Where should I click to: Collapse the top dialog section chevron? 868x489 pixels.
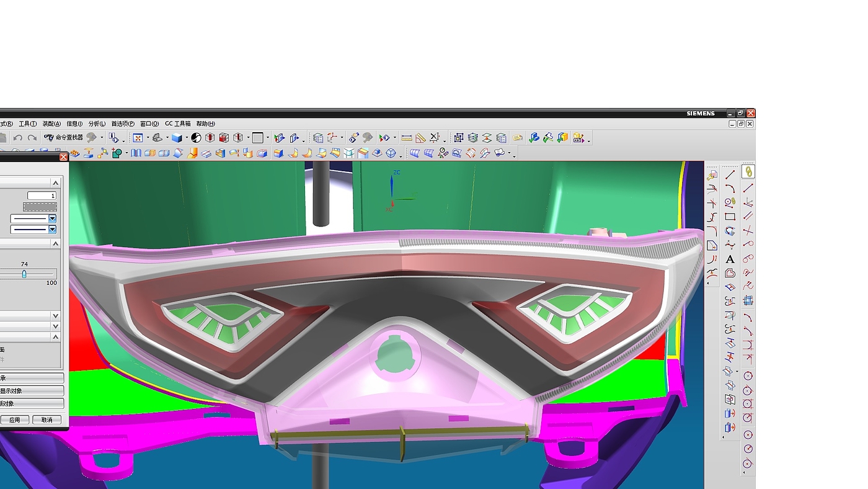pyautogui.click(x=55, y=182)
